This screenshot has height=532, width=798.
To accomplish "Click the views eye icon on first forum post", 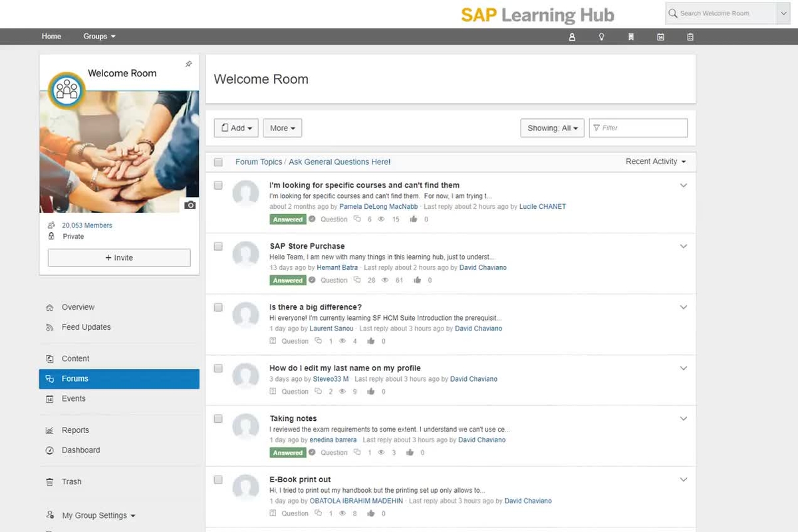I will coord(382,219).
